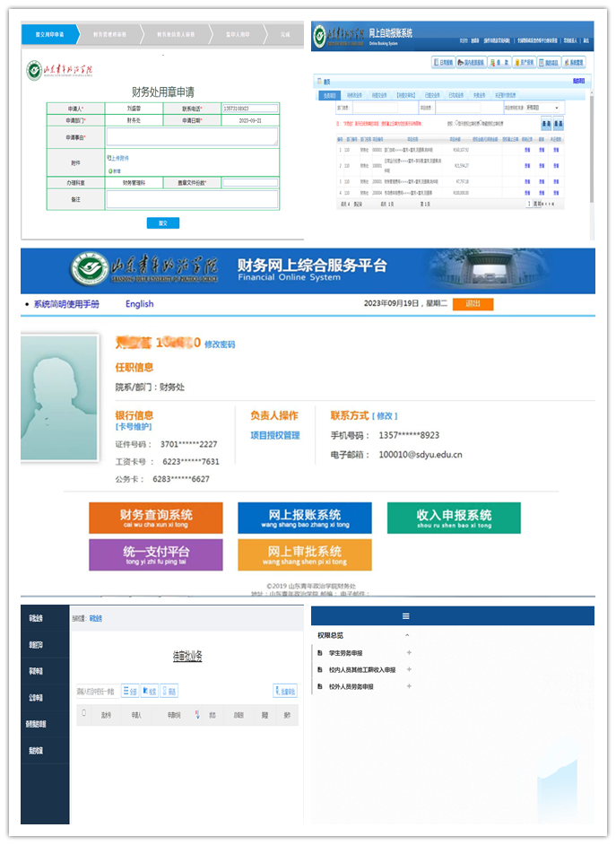Click the 修改密码 link
The height and width of the screenshot is (845, 616).
(220, 344)
